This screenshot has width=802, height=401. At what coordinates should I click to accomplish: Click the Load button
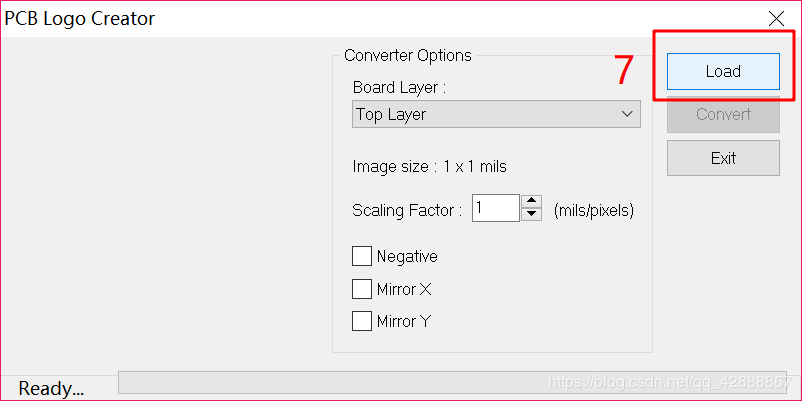(723, 71)
